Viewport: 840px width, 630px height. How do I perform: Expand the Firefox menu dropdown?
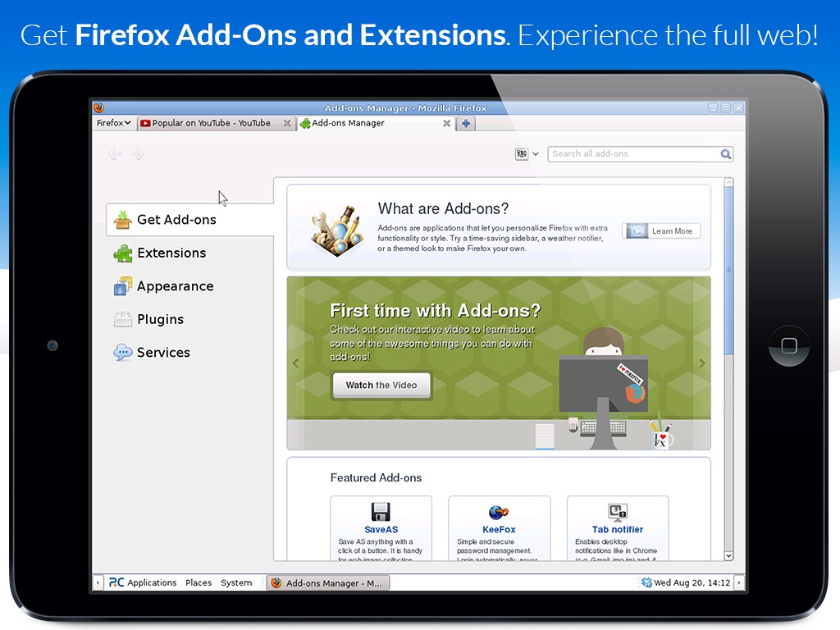[x=113, y=123]
